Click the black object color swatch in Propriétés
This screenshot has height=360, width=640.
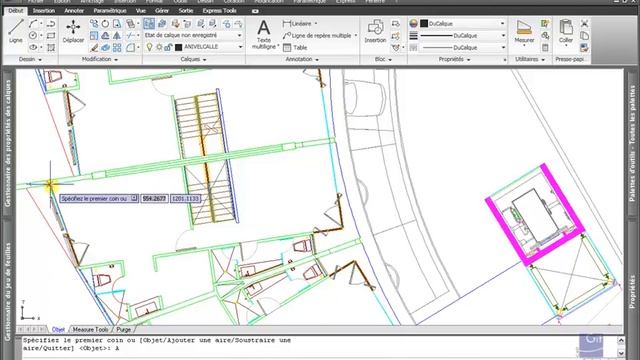pos(424,24)
